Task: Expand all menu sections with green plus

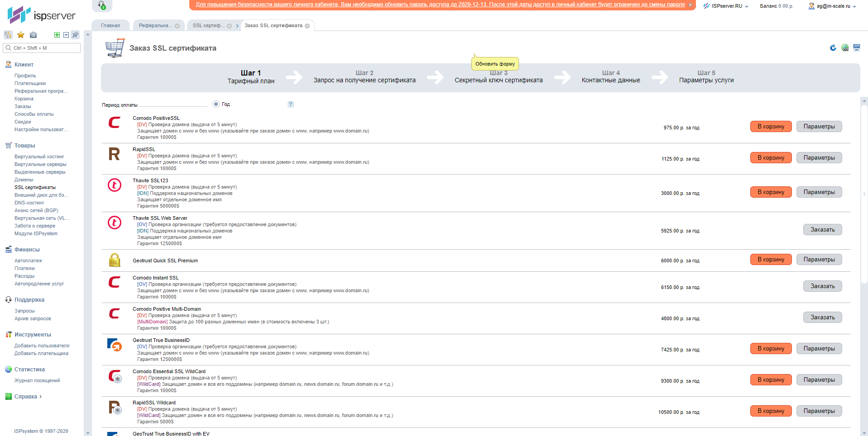Action: (57, 35)
